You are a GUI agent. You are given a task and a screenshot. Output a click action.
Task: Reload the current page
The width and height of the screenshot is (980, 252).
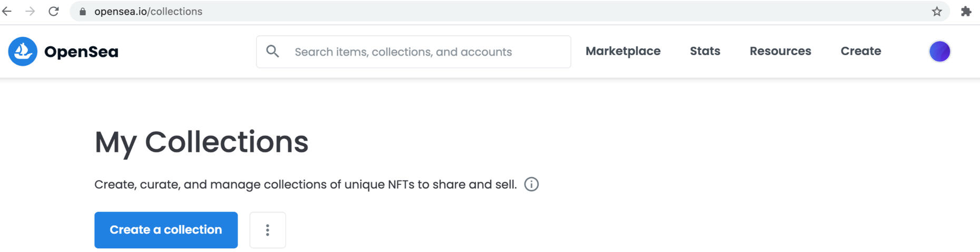pos(54,11)
